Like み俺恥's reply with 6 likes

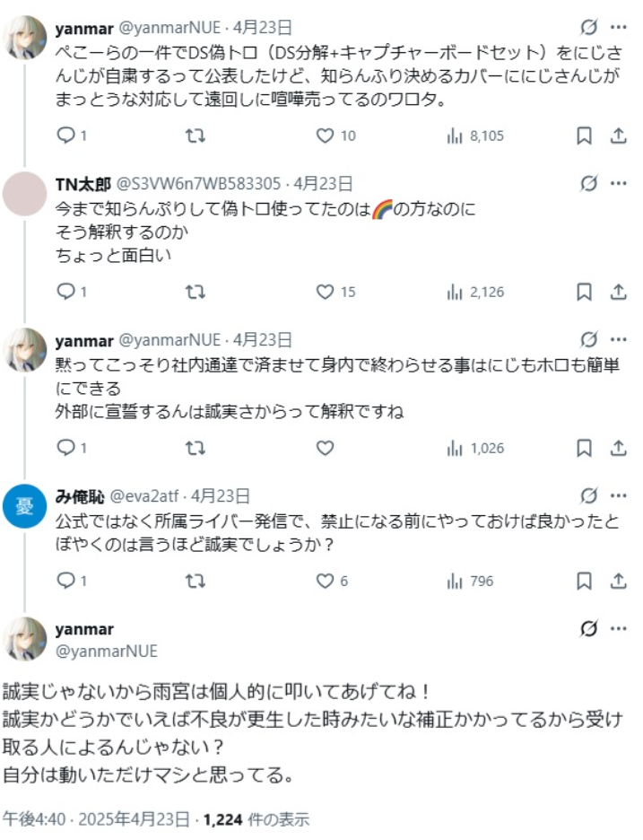click(x=326, y=581)
